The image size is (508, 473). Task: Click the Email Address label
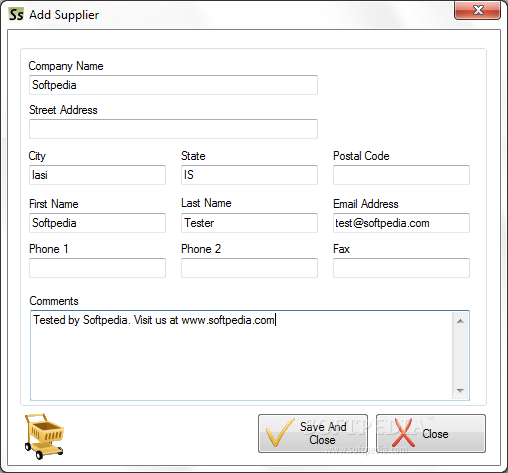(366, 204)
